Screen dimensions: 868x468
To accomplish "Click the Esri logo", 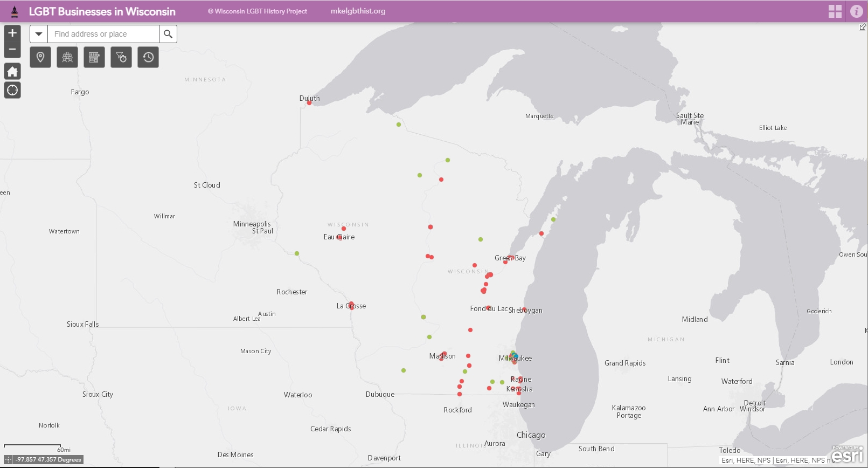I will 848,456.
